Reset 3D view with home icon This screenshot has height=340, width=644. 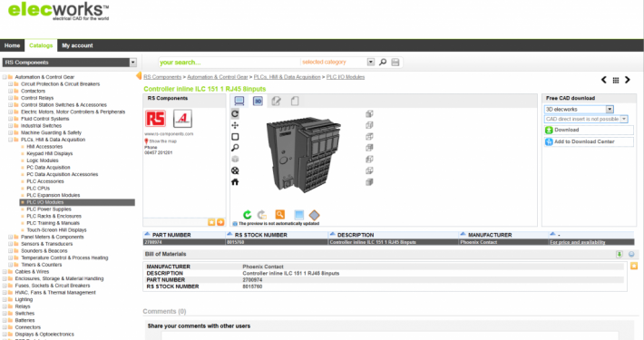235,182
